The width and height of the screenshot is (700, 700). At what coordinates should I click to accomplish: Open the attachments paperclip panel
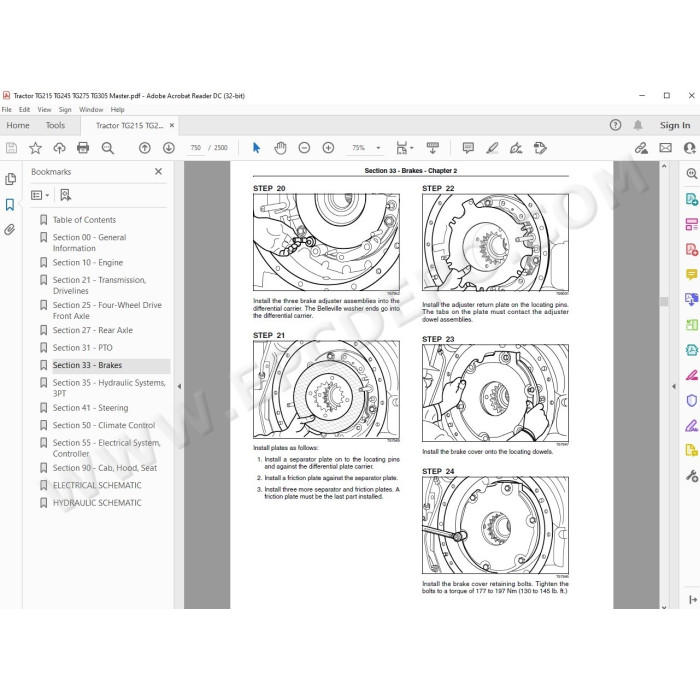pyautogui.click(x=9, y=230)
